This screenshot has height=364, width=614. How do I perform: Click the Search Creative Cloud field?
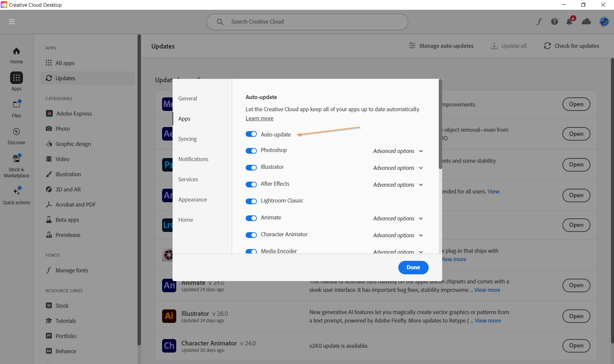click(307, 22)
